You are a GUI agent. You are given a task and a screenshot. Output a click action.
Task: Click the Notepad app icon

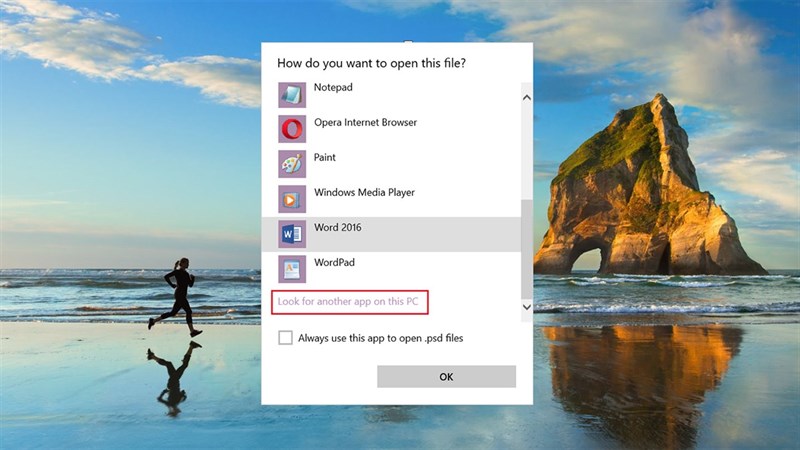coord(292,94)
